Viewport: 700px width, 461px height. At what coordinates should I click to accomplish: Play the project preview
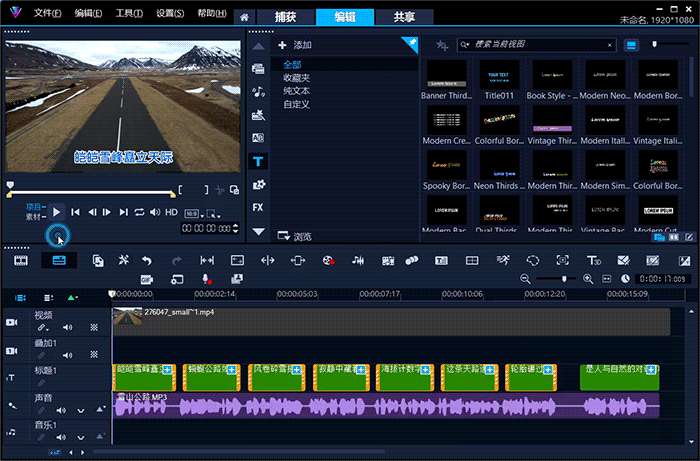point(56,212)
